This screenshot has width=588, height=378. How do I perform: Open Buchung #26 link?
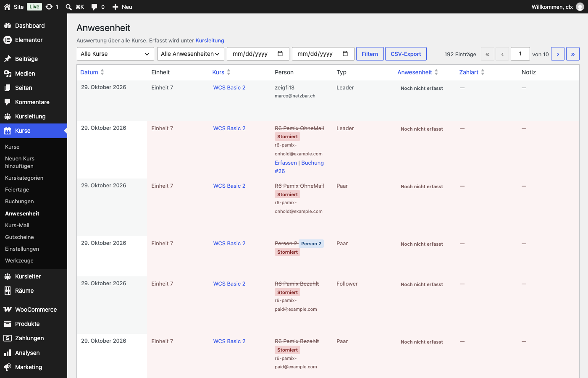(x=299, y=167)
